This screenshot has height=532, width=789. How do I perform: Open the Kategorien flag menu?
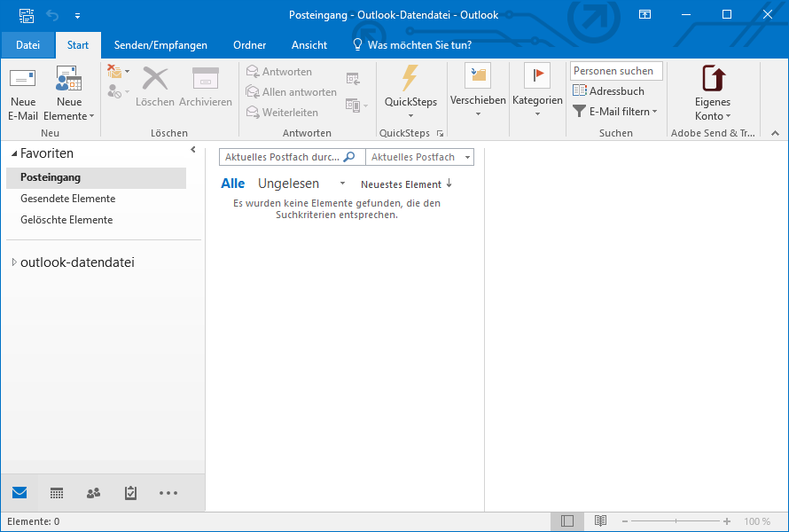537,91
